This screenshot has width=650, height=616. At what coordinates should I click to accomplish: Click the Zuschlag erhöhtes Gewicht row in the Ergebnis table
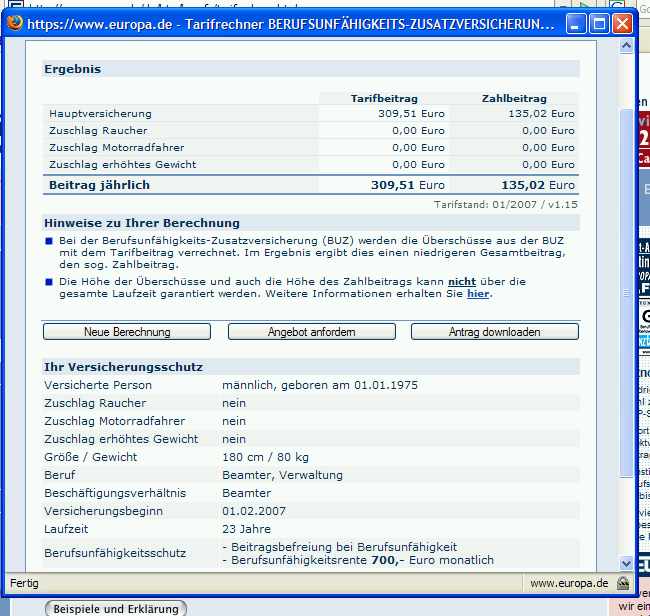pos(311,165)
